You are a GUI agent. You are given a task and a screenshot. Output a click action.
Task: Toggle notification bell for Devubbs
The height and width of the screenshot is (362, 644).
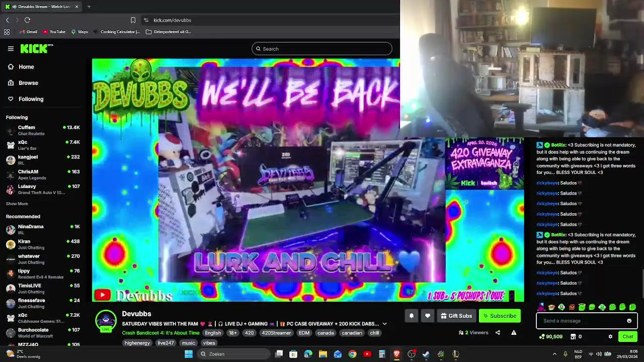click(411, 316)
